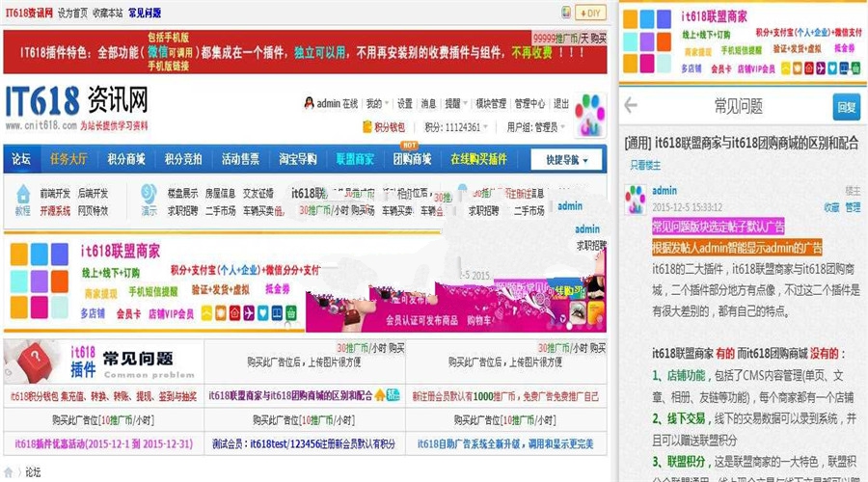Screen dimensions: 868x482
Task: Open it618自助广告系统全新升级 link
Action: 505,443
